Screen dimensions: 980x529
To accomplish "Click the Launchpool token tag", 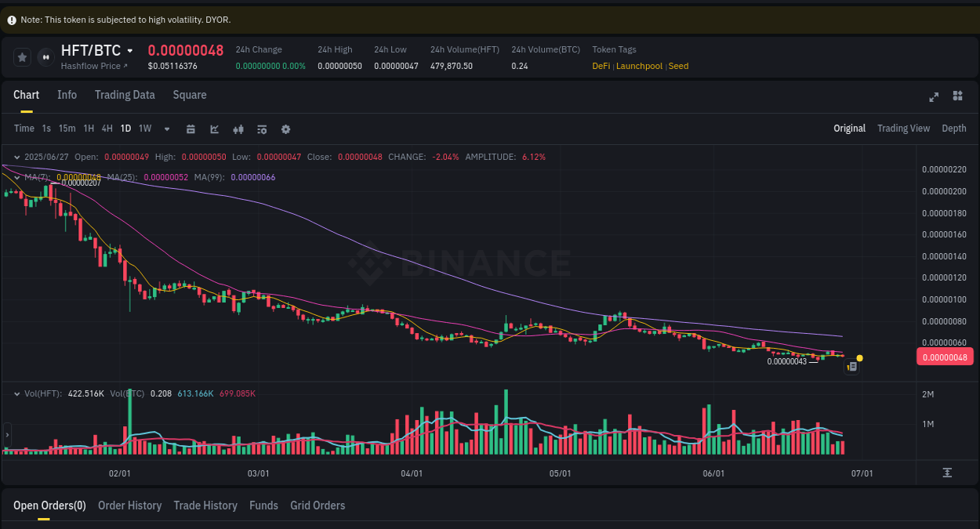I will point(639,66).
